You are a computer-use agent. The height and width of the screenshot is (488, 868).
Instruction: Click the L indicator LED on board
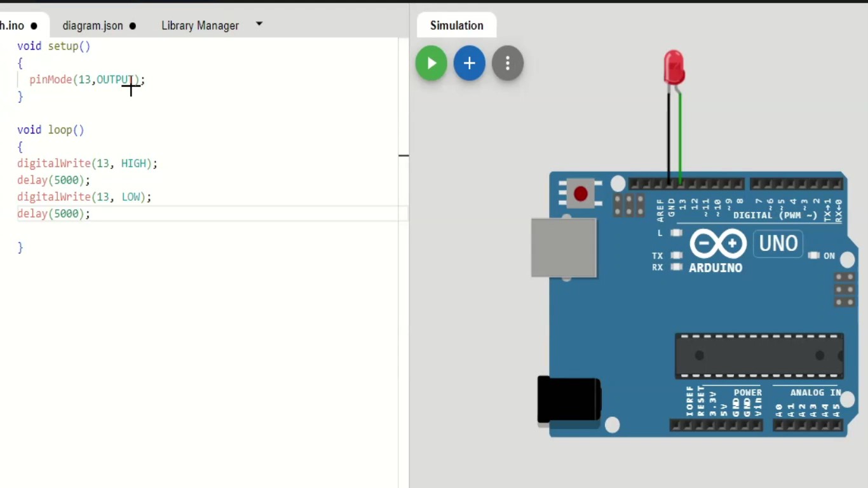(676, 233)
